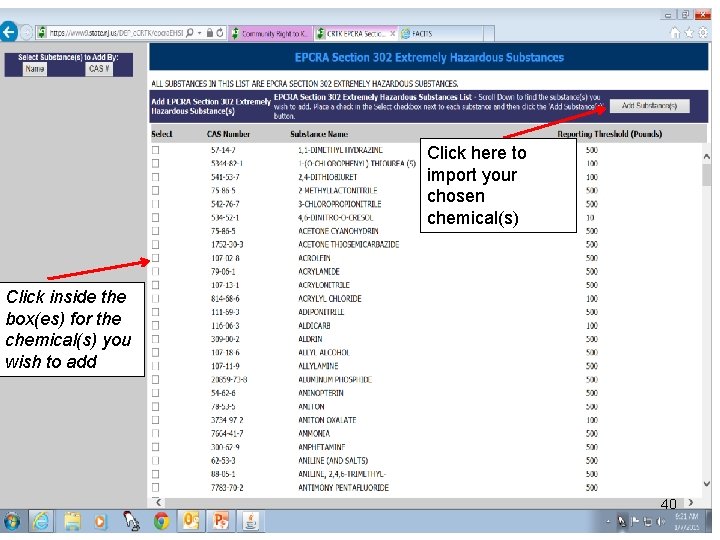The width and height of the screenshot is (720, 540).
Task: Click the vertical scrollbar thumb
Action: click(x=707, y=174)
